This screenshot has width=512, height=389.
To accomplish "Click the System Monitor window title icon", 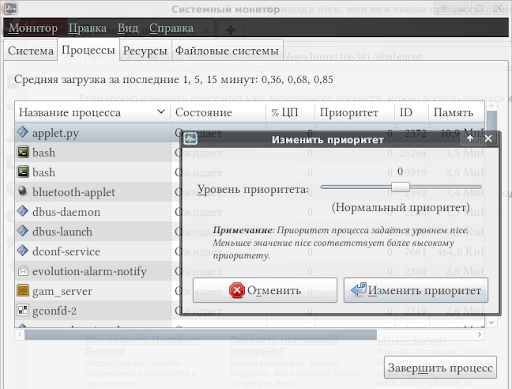I will pyautogui.click(x=11, y=8).
